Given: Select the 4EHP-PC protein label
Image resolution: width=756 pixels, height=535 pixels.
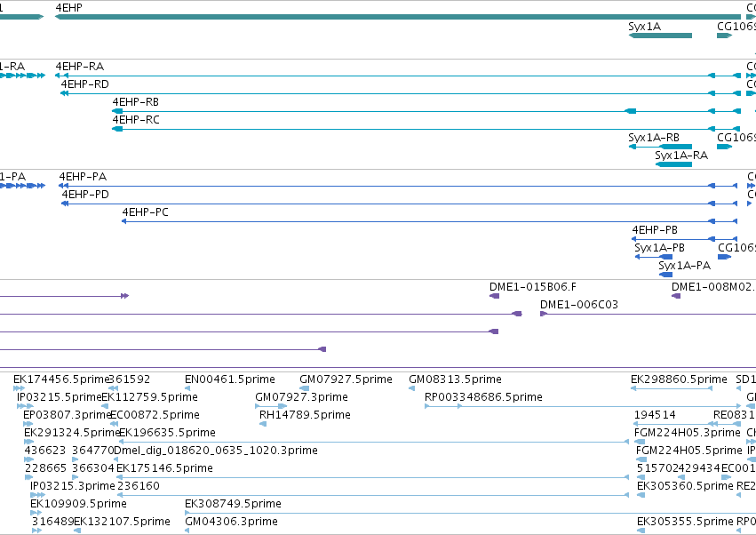Looking at the screenshot, I should tap(145, 212).
